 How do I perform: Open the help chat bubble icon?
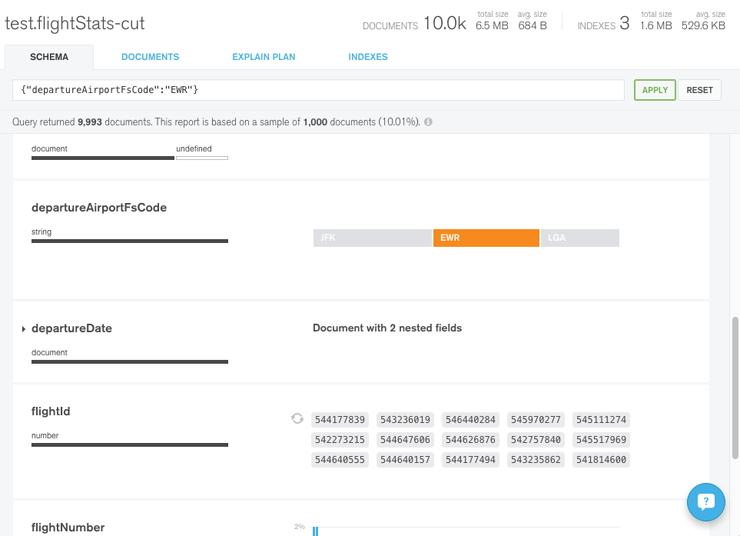tap(705, 502)
